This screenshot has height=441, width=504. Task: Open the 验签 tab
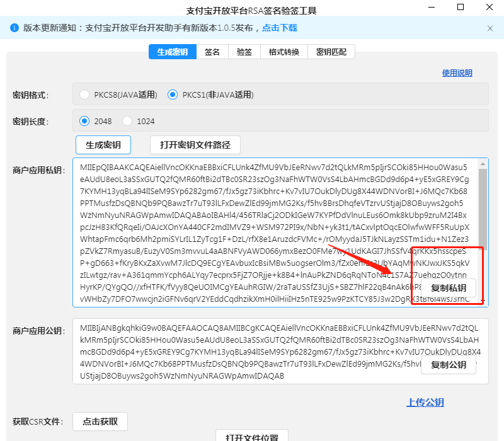tap(244, 52)
